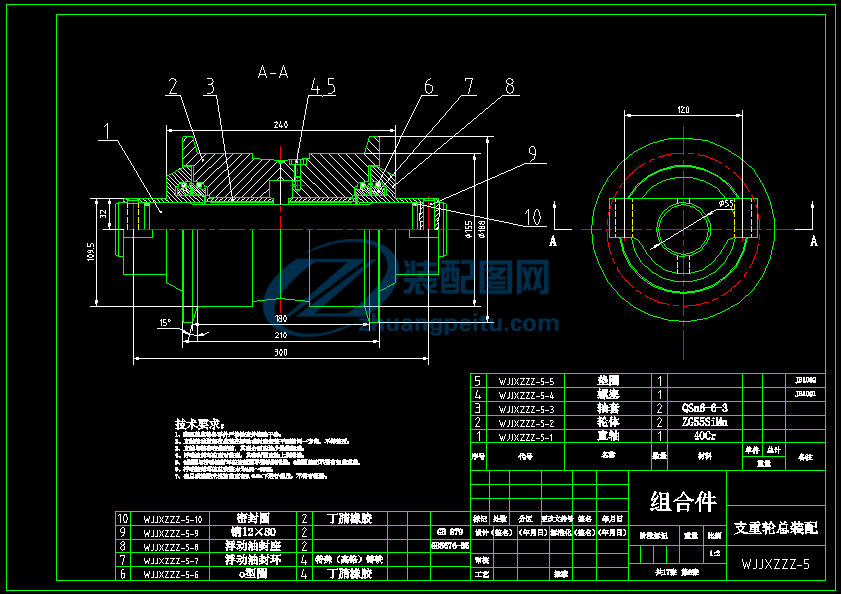Click the 'WJJXZZZ-5-7' code cell
This screenshot has width=841, height=594.
pos(171,561)
